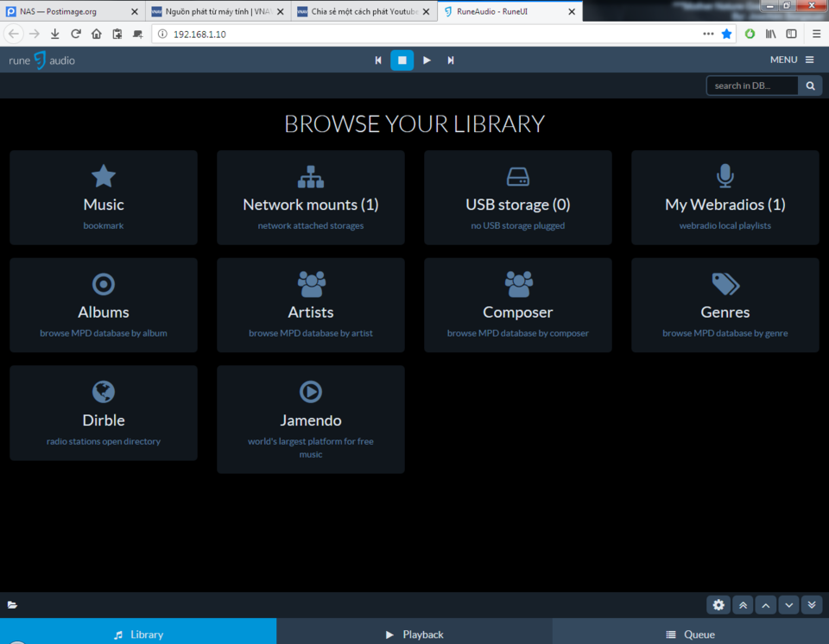Click the search in DB input field
The height and width of the screenshot is (644, 829).
pyautogui.click(x=752, y=85)
